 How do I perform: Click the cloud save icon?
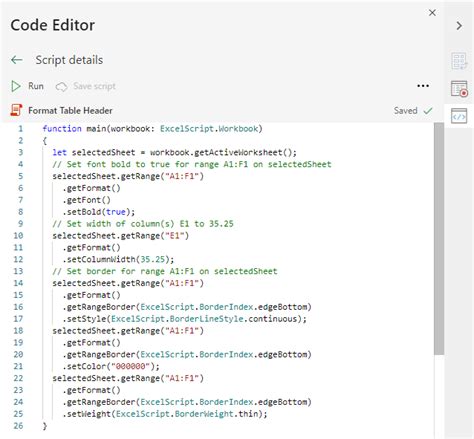click(x=61, y=87)
